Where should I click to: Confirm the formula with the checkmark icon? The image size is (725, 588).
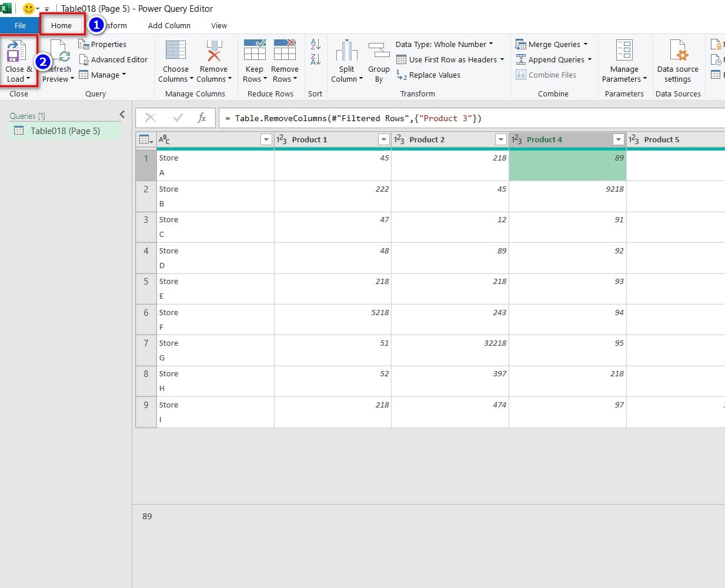click(x=178, y=118)
